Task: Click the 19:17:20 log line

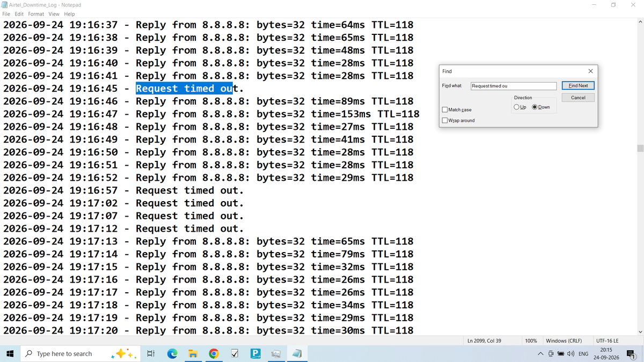Action: tap(208, 330)
